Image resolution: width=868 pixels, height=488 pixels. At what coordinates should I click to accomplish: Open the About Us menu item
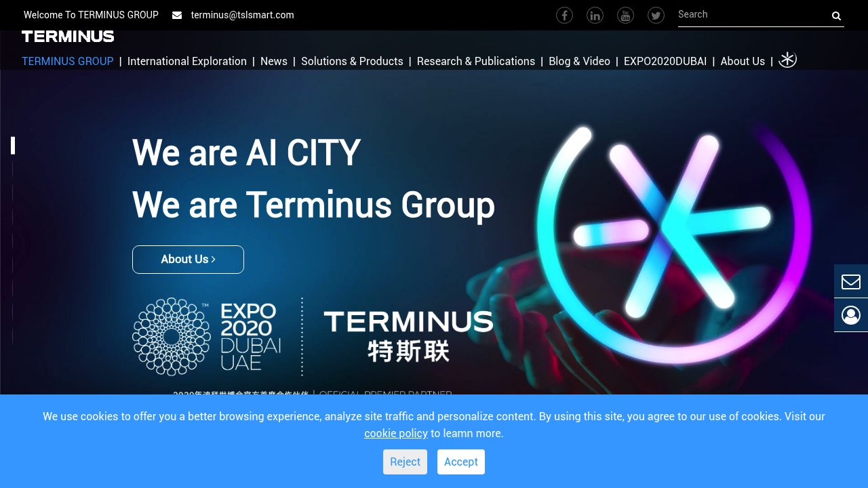(x=743, y=61)
